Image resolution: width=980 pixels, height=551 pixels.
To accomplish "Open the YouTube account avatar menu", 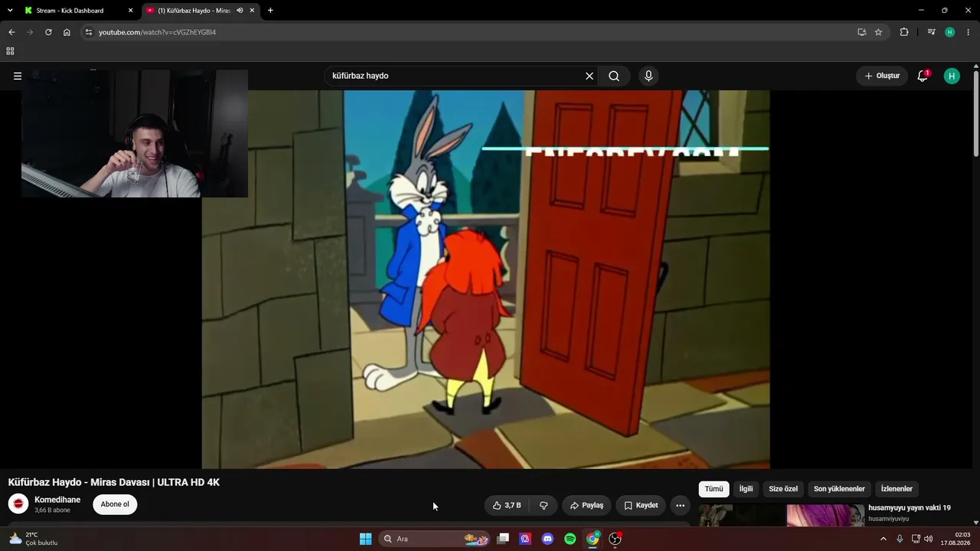I will 952,76.
